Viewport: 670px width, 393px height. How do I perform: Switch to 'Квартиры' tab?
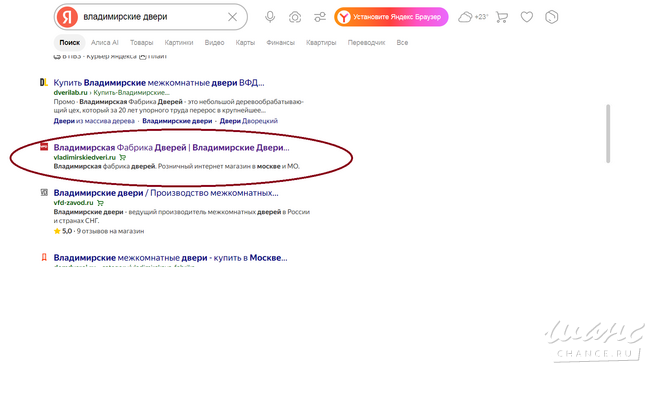pyautogui.click(x=321, y=43)
